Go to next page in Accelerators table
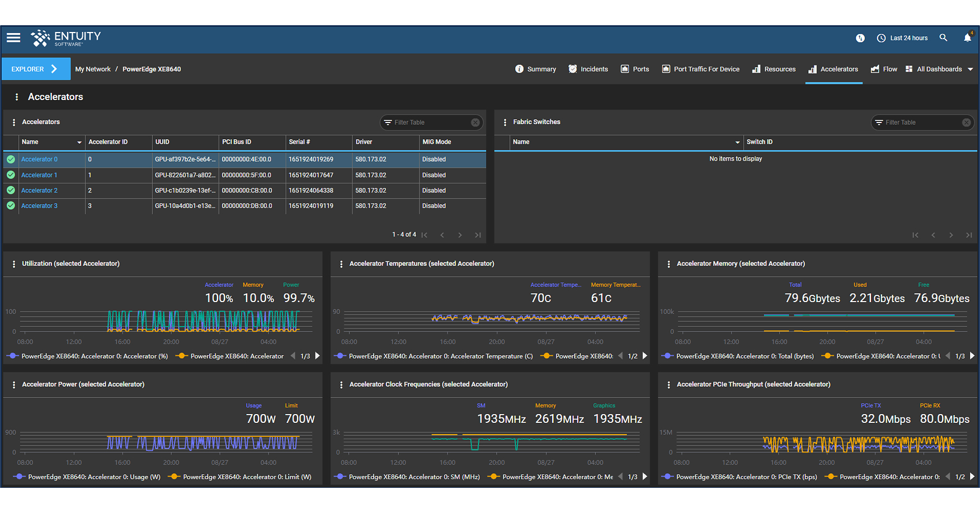980x513 pixels. coord(460,235)
